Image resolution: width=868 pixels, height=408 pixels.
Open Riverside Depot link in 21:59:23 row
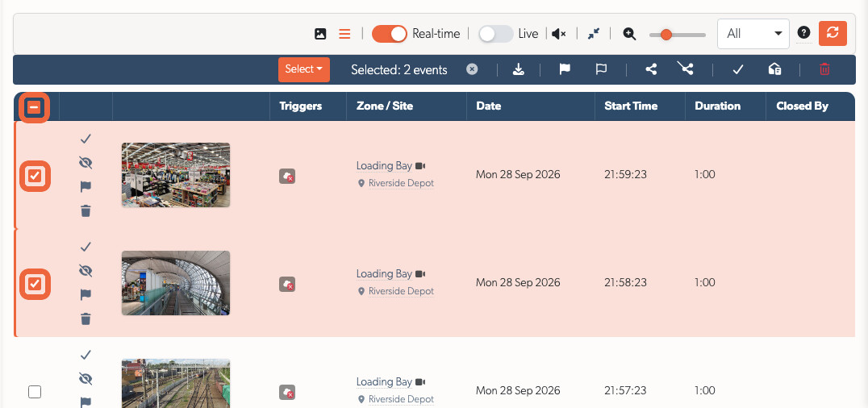pos(401,183)
